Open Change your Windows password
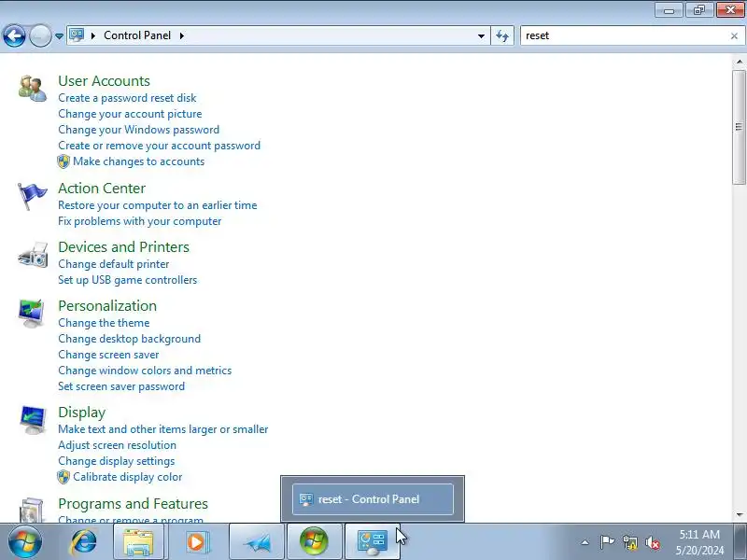The image size is (747, 560). [x=138, y=130]
